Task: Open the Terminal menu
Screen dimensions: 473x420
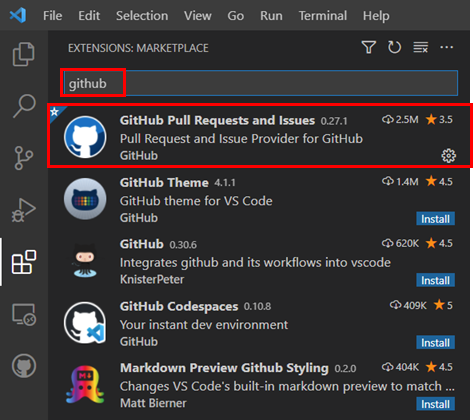Action: point(323,16)
